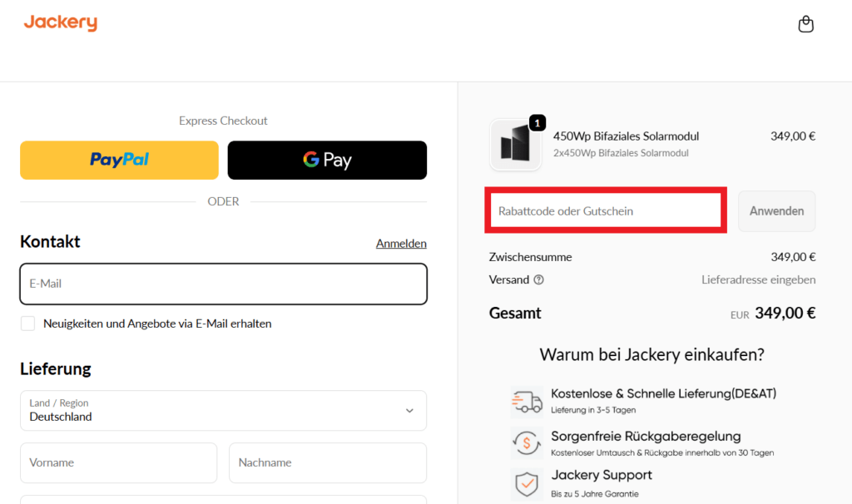Image resolution: width=852 pixels, height=504 pixels.
Task: Click the chevron on Land / Region field
Action: (x=409, y=410)
